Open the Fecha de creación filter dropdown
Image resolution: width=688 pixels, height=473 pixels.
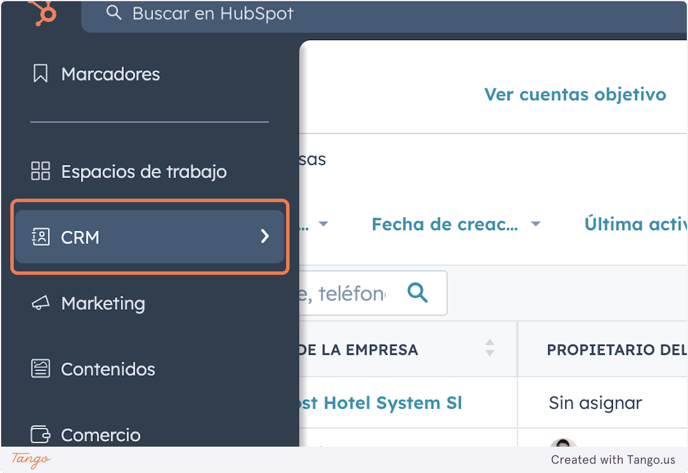[x=455, y=224]
